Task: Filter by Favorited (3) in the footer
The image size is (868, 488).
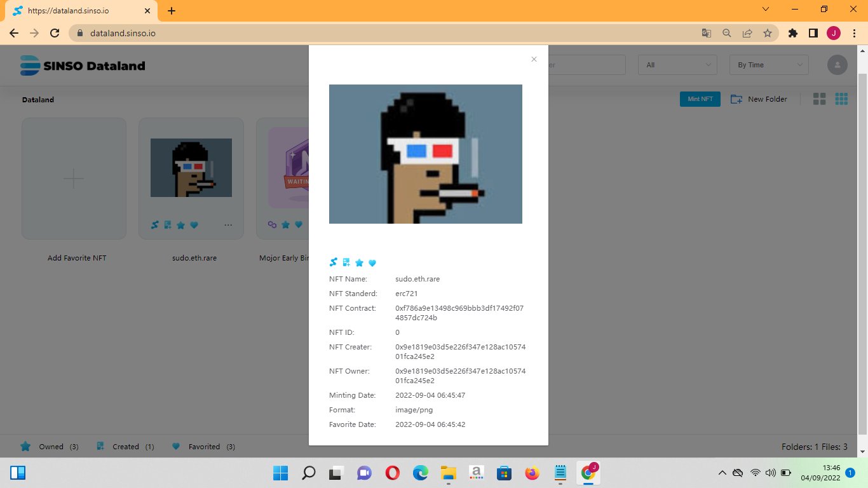Action: pos(203,447)
